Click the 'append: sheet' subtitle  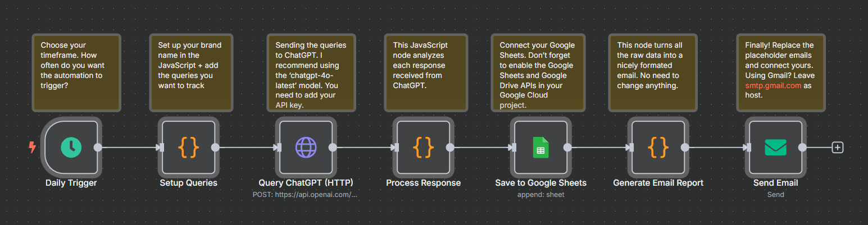[540, 195]
